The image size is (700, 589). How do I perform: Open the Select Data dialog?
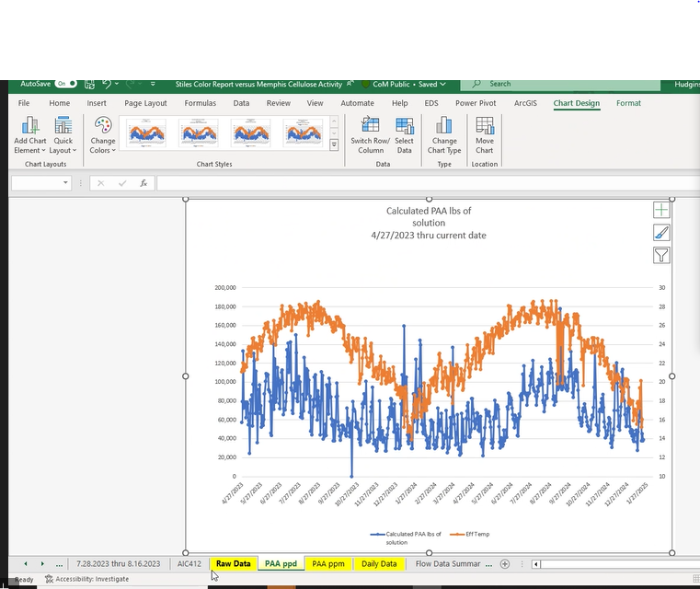tap(404, 133)
